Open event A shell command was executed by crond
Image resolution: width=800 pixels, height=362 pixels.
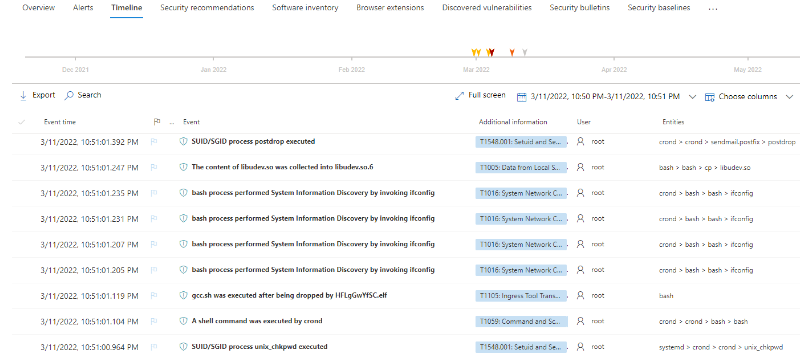(x=257, y=321)
